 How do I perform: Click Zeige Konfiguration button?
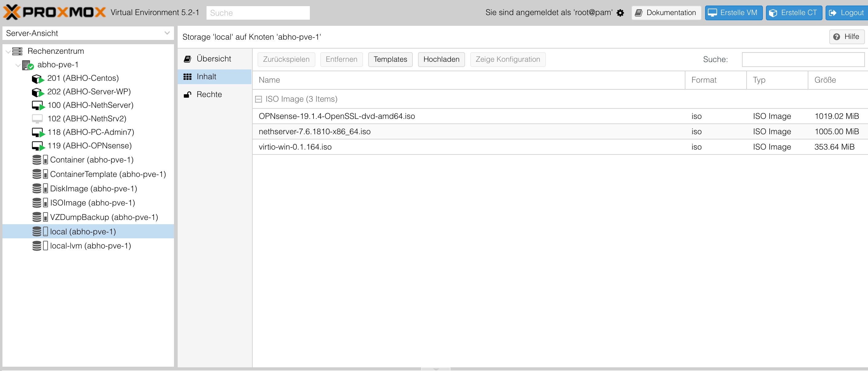click(x=508, y=60)
